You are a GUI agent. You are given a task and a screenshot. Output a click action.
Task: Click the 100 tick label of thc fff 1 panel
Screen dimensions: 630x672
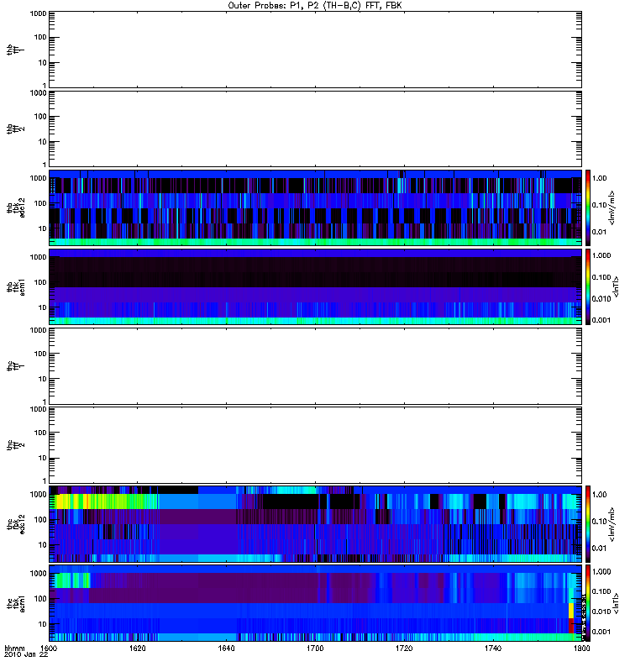click(x=40, y=354)
